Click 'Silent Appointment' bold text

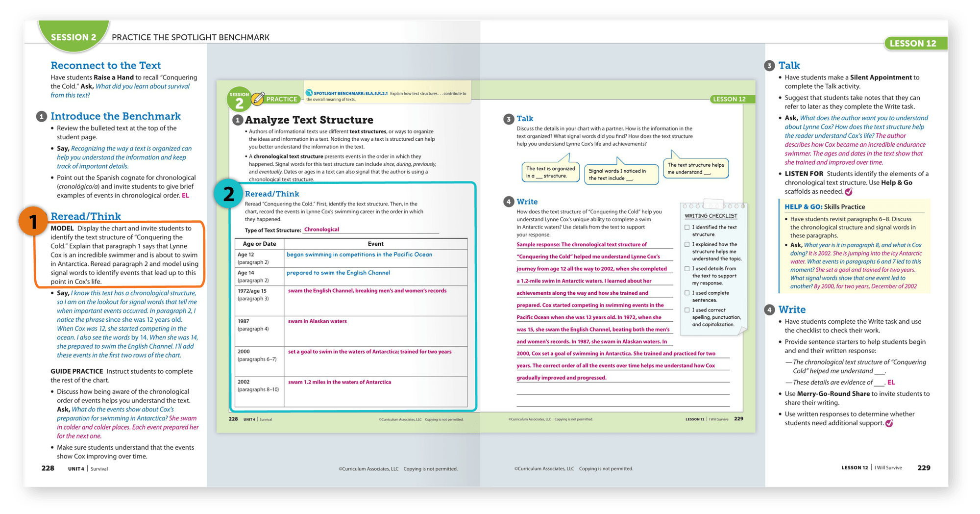[x=881, y=77]
